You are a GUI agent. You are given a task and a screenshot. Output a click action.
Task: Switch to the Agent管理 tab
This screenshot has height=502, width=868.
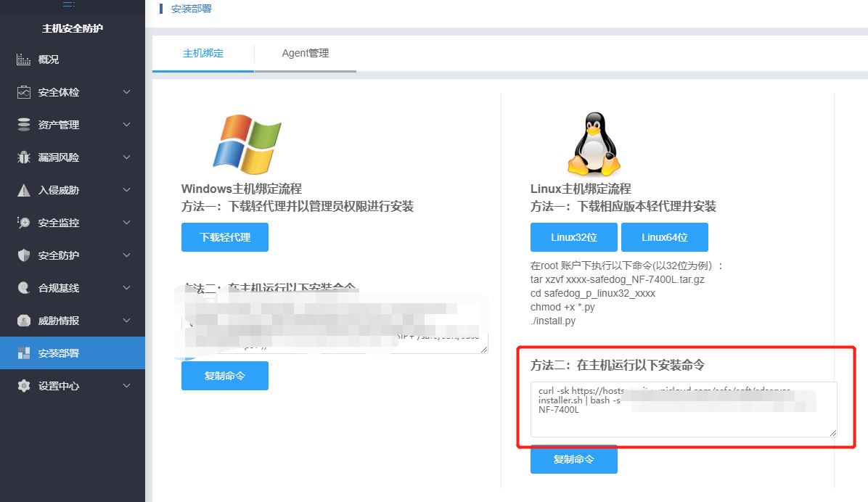(306, 53)
